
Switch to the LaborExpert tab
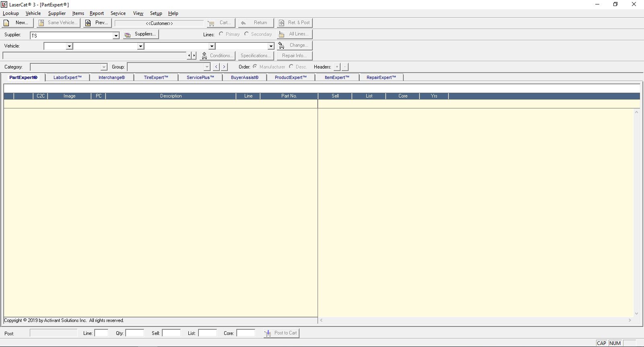68,77
